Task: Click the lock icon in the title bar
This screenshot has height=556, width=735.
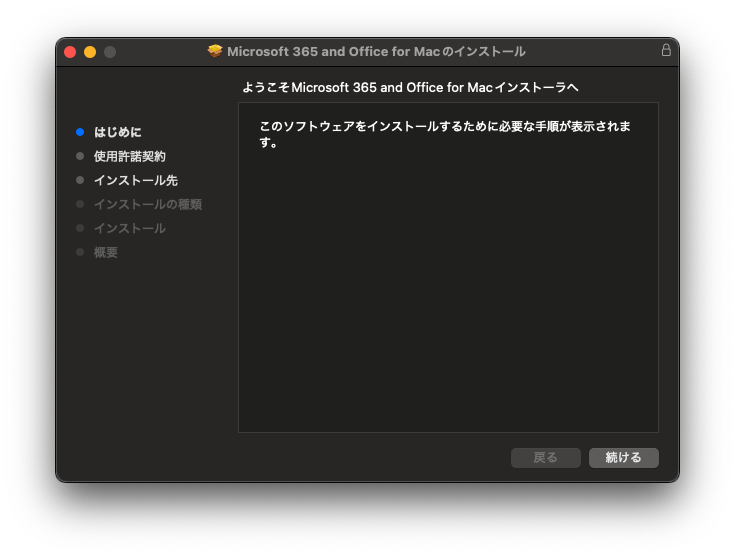Action: 666,50
